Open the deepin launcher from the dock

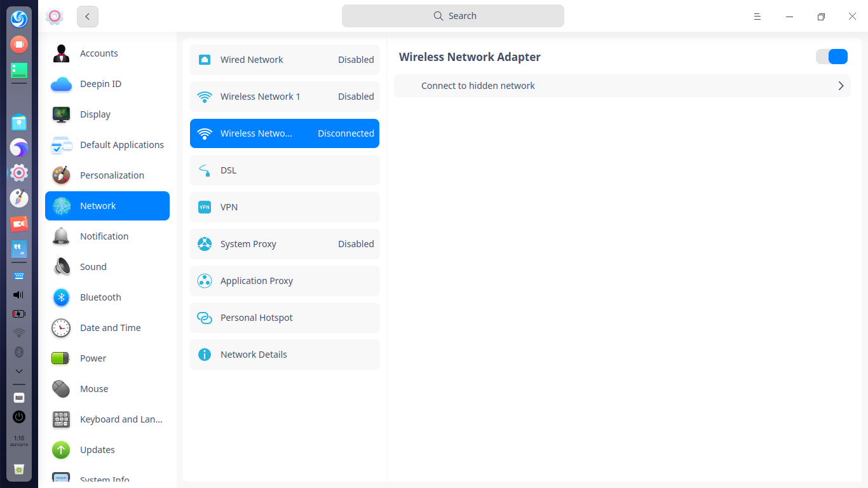coord(19,18)
